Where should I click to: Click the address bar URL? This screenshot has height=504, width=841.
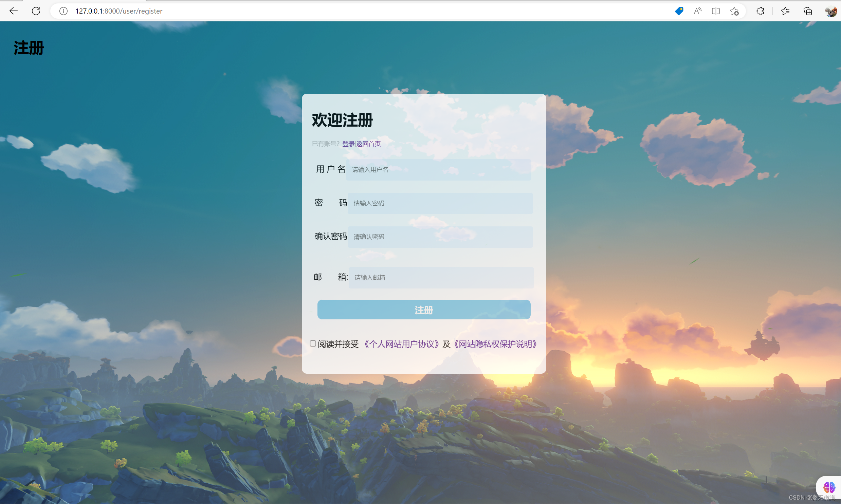[x=119, y=11]
